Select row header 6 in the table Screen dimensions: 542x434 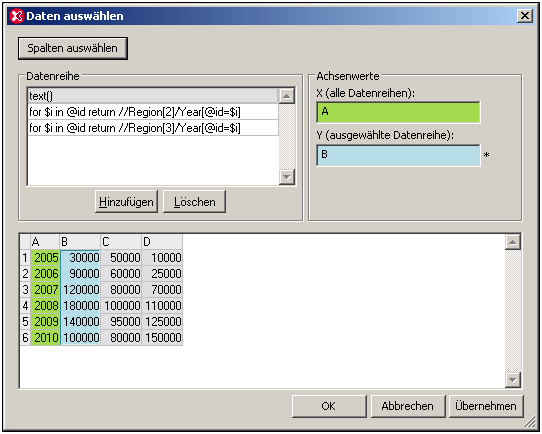tap(25, 337)
